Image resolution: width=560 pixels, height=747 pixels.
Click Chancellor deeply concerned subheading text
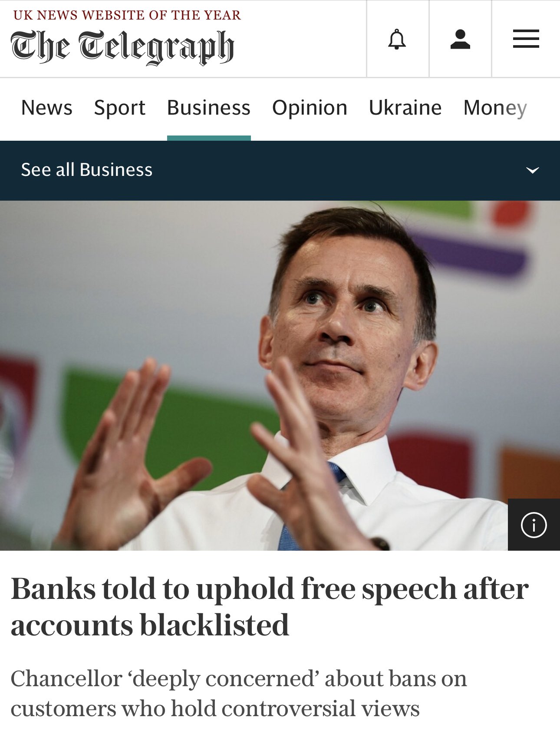238,693
